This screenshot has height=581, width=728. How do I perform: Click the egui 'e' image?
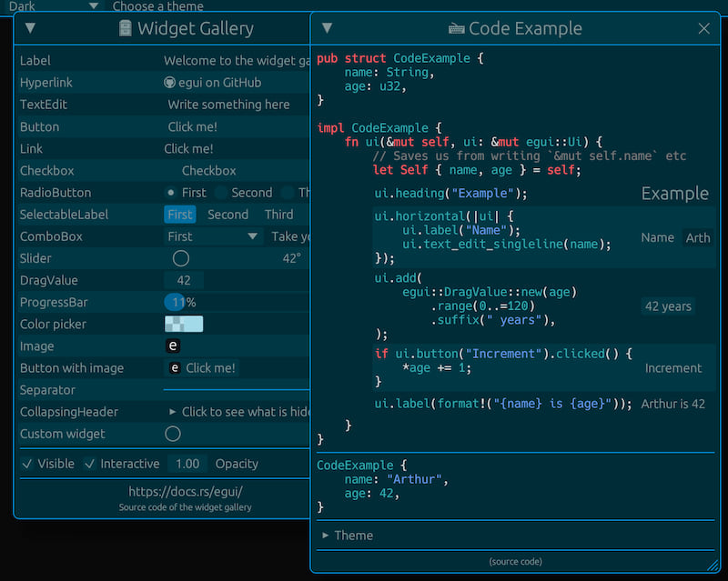pyautogui.click(x=173, y=346)
